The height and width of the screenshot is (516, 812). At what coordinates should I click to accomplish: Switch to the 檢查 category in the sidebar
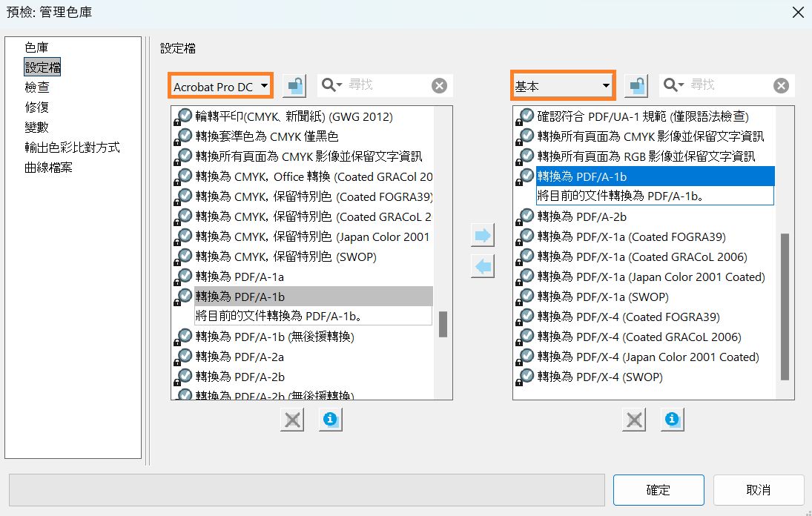tap(38, 87)
